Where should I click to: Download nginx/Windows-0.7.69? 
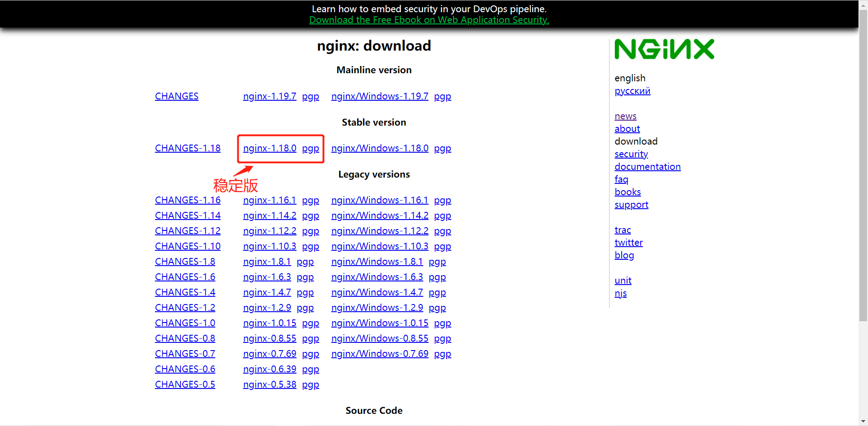pyautogui.click(x=380, y=354)
